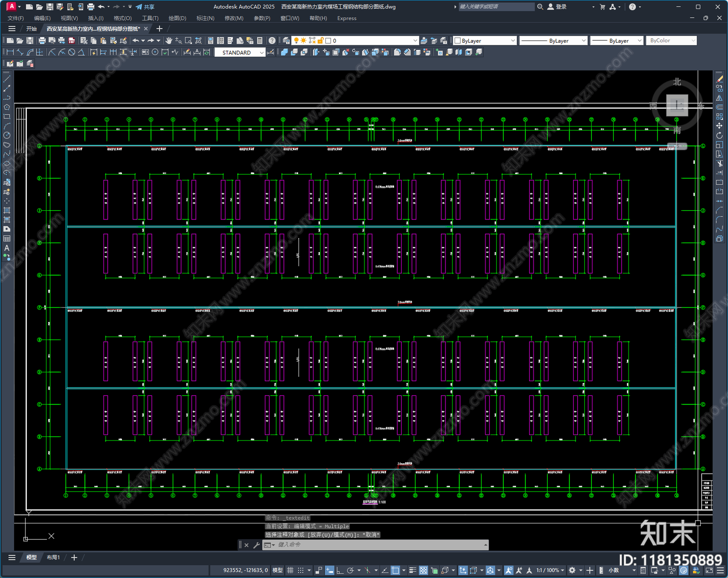Open the ByLayer color control dropdown
The height and width of the screenshot is (578, 728).
click(x=513, y=41)
